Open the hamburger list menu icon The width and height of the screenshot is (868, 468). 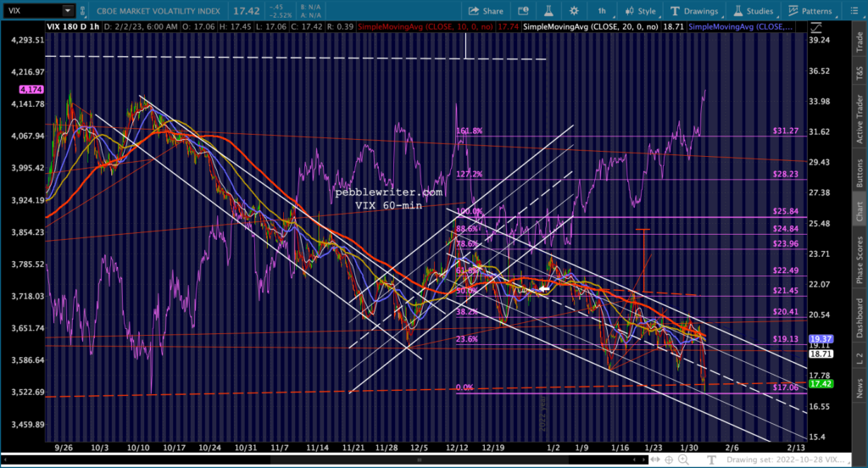(x=854, y=10)
